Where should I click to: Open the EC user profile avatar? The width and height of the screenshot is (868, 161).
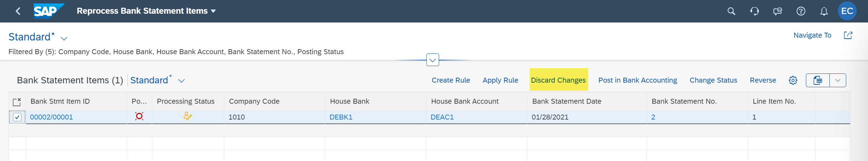[x=847, y=11]
